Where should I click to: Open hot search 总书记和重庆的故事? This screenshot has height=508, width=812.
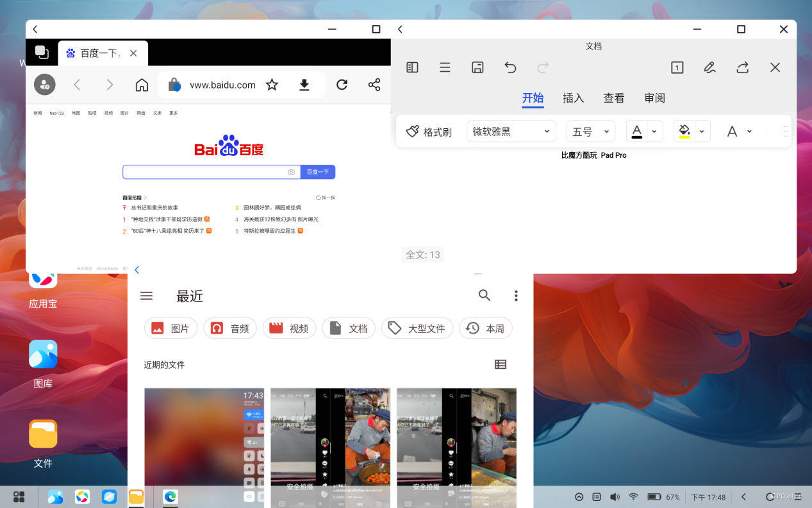(154, 208)
